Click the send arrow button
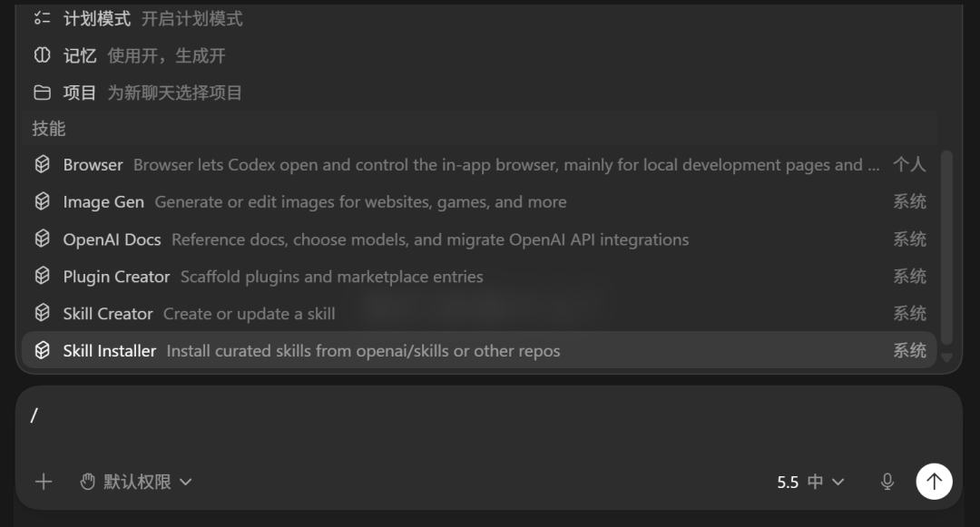 pyautogui.click(x=934, y=482)
